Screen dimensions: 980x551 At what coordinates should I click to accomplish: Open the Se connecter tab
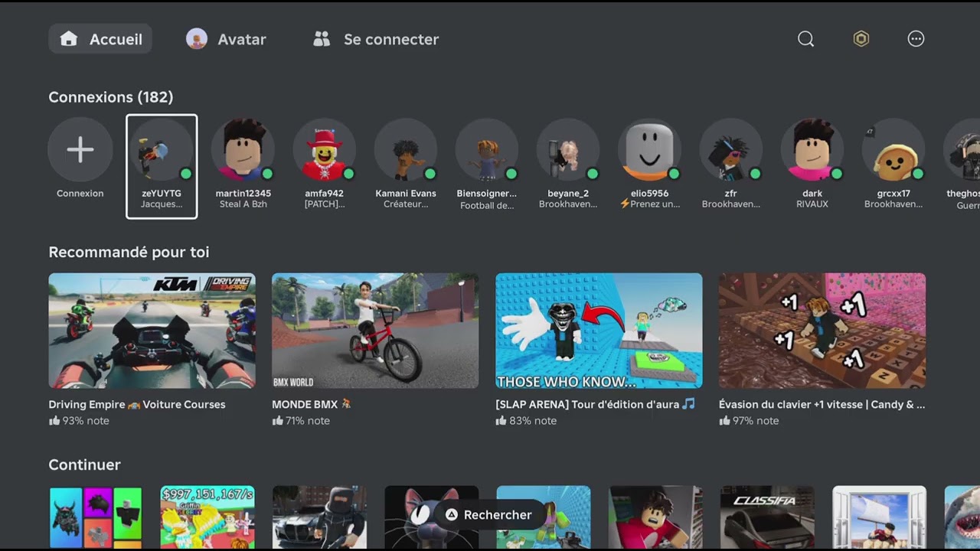(376, 39)
